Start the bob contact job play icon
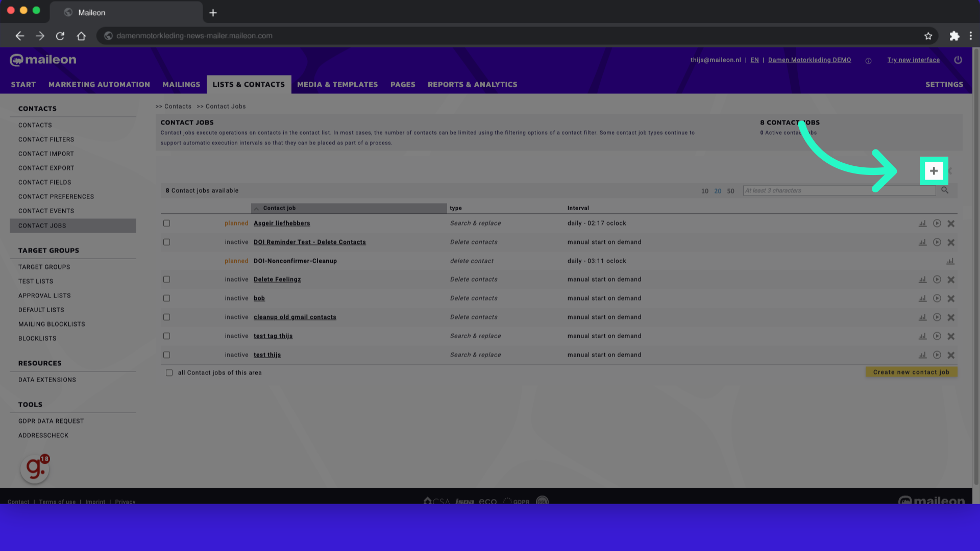Image resolution: width=980 pixels, height=551 pixels. (x=937, y=298)
